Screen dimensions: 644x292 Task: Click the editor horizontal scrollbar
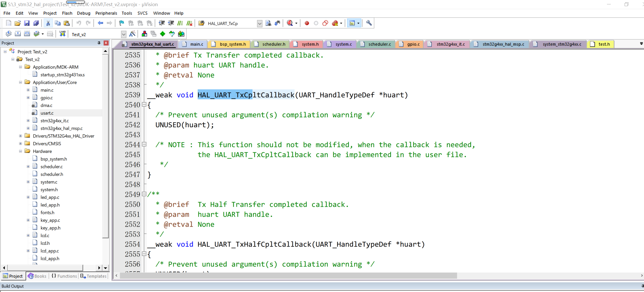coord(288,276)
